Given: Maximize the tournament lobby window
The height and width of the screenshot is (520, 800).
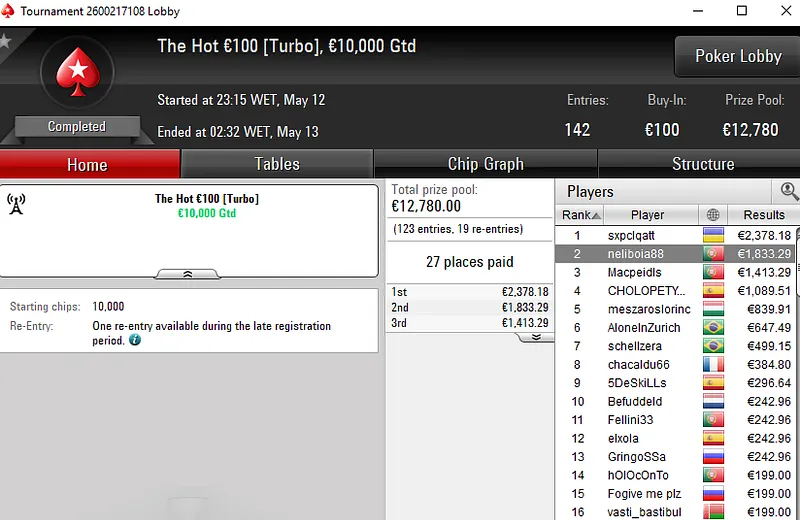Looking at the screenshot, I should pyautogui.click(x=741, y=11).
